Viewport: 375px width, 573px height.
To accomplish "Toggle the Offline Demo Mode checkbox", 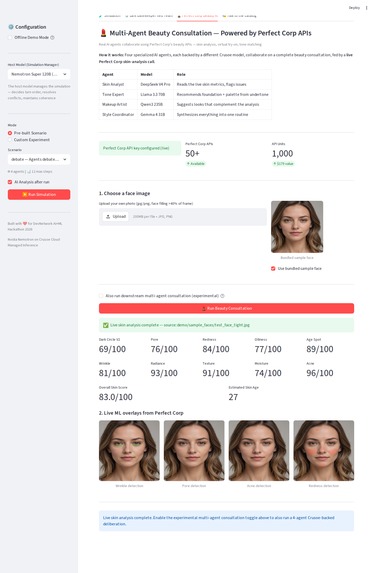I will click(x=10, y=38).
